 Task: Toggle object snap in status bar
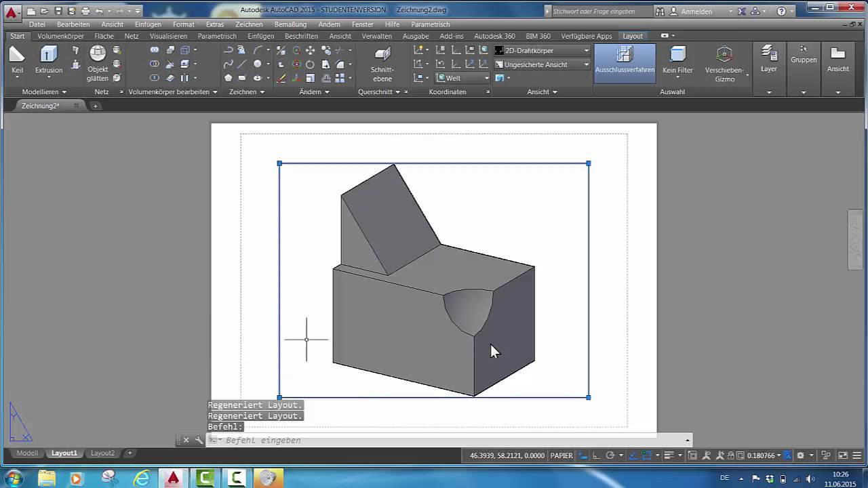click(x=647, y=455)
